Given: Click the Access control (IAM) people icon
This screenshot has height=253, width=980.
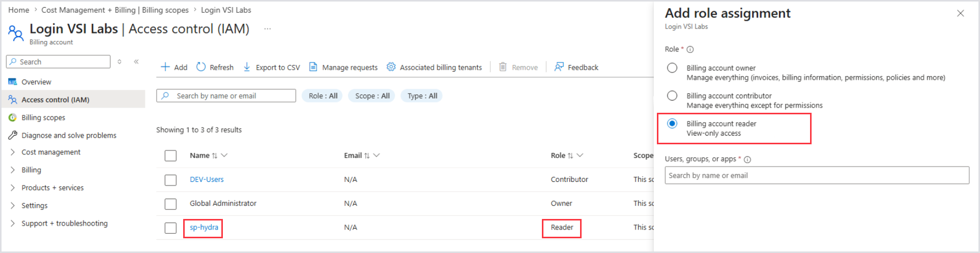Looking at the screenshot, I should point(13,100).
